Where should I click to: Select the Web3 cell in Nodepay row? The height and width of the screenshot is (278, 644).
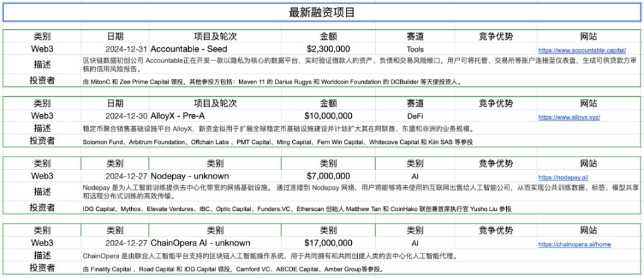pyautogui.click(x=42, y=176)
